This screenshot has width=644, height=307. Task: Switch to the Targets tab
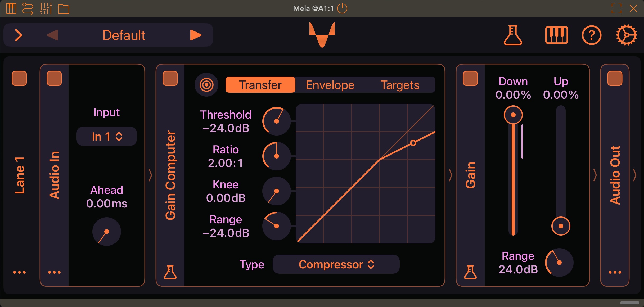pyautogui.click(x=400, y=85)
